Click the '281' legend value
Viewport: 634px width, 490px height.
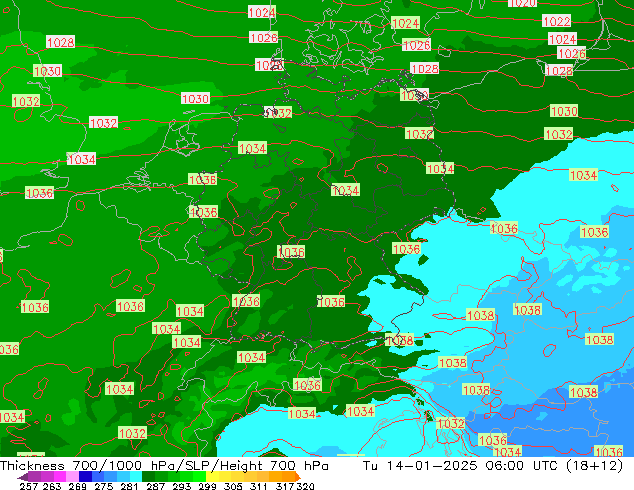pos(129,486)
